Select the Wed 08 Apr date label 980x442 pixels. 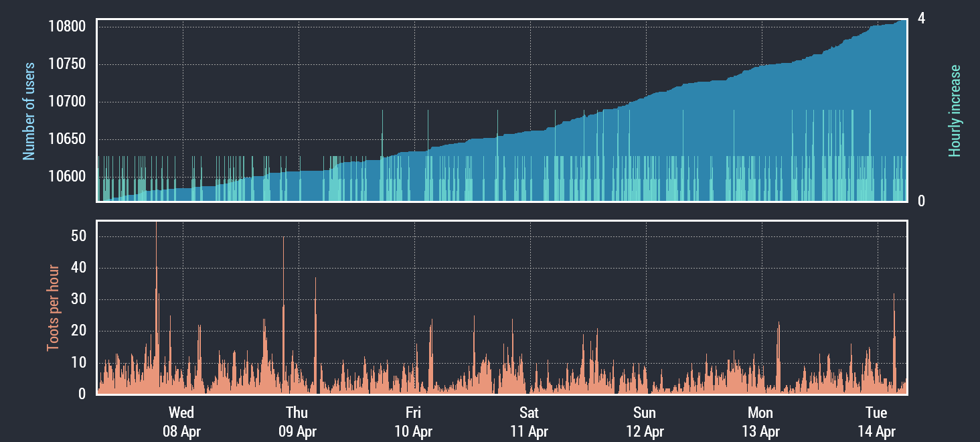181,422
